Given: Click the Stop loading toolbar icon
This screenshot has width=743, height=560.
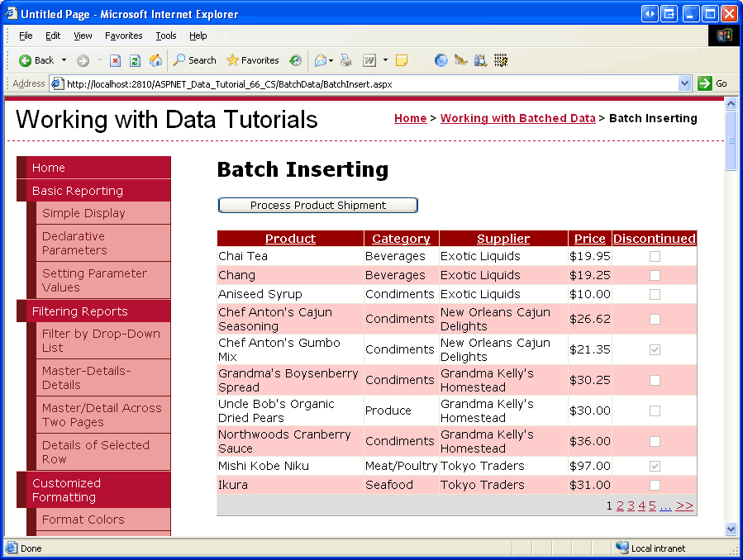Looking at the screenshot, I should click(x=115, y=60).
